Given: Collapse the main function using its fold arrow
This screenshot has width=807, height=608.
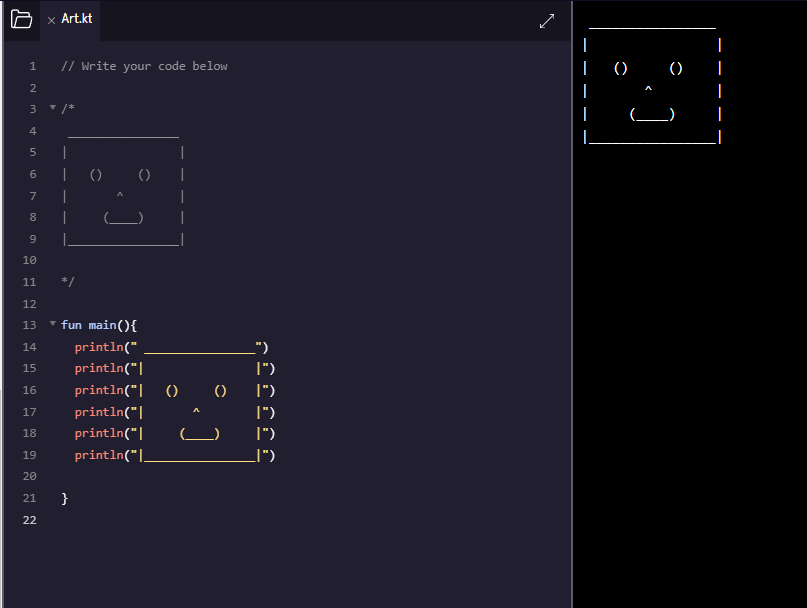Looking at the screenshot, I should pos(51,324).
